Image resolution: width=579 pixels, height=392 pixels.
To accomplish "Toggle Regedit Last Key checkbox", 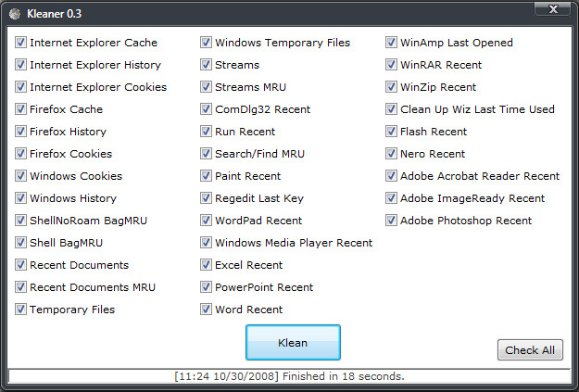I will point(206,197).
